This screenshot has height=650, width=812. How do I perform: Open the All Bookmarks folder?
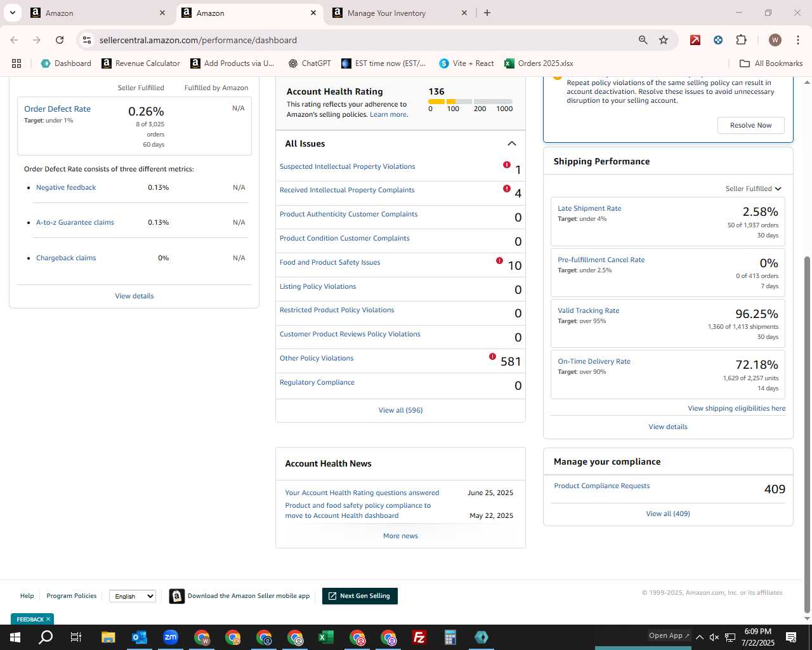click(771, 63)
